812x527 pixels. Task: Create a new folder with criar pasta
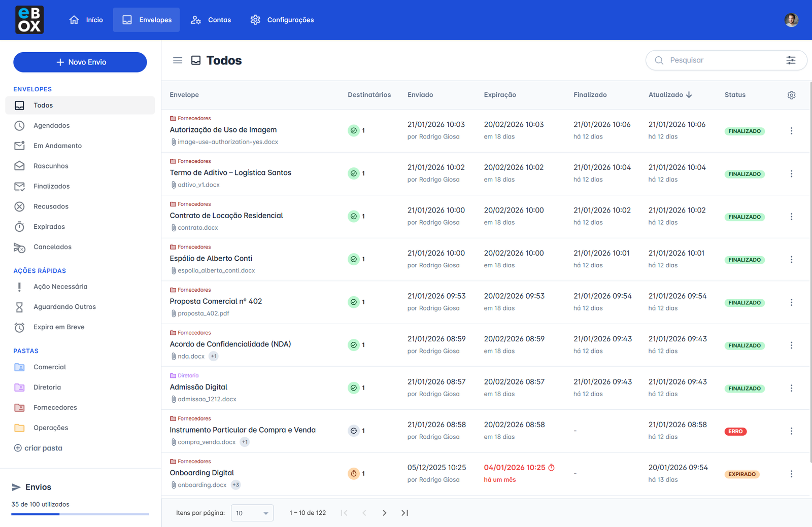coord(38,448)
